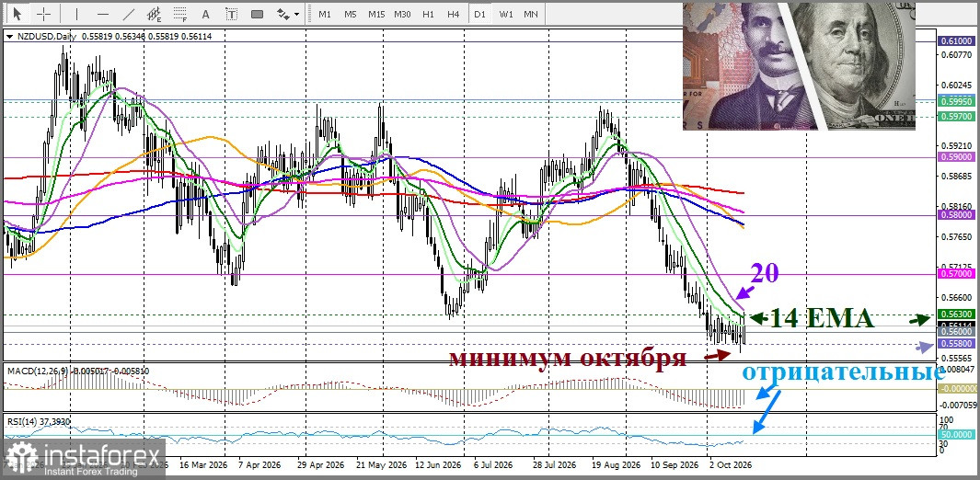Choose the vertical line drawing tool
This screenshot has width=980, height=480.
coord(77,13)
